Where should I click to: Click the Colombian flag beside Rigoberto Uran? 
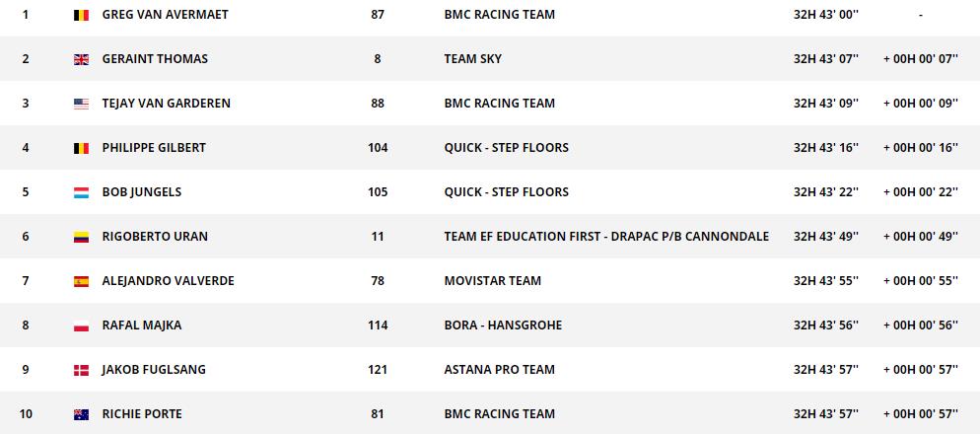tap(81, 237)
